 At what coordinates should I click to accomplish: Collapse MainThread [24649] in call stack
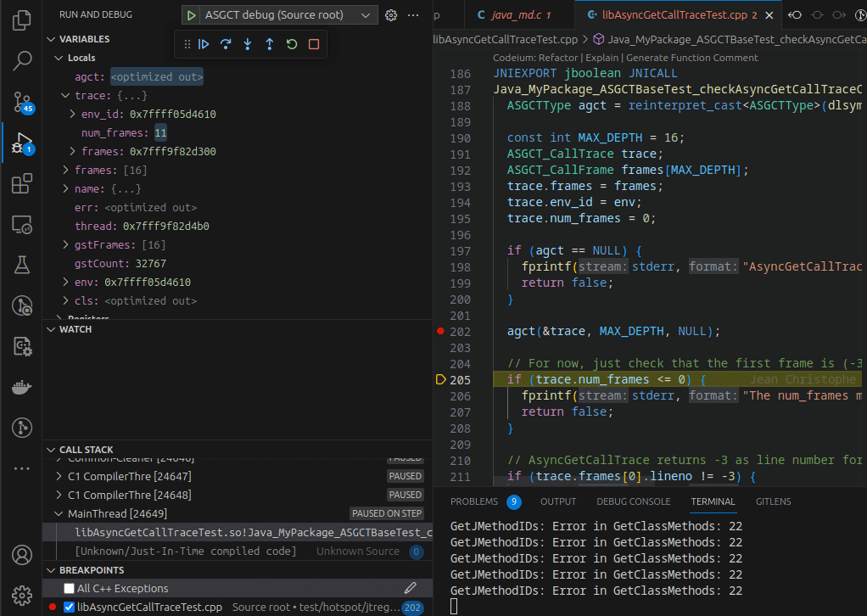pos(59,513)
